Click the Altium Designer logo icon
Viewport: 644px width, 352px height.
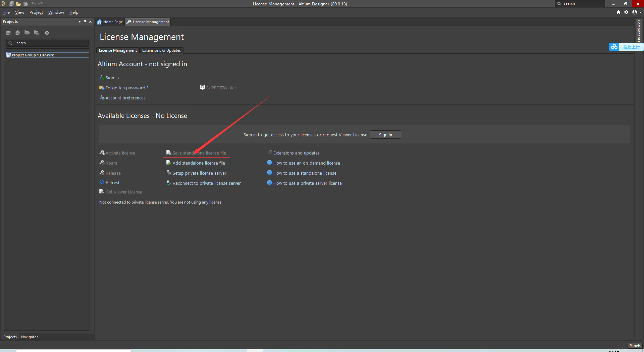pyautogui.click(x=4, y=4)
